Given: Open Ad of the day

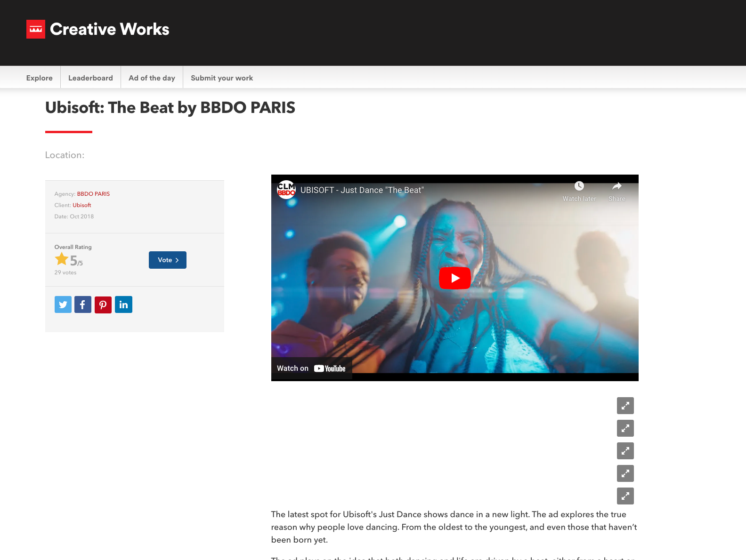Looking at the screenshot, I should [152, 78].
